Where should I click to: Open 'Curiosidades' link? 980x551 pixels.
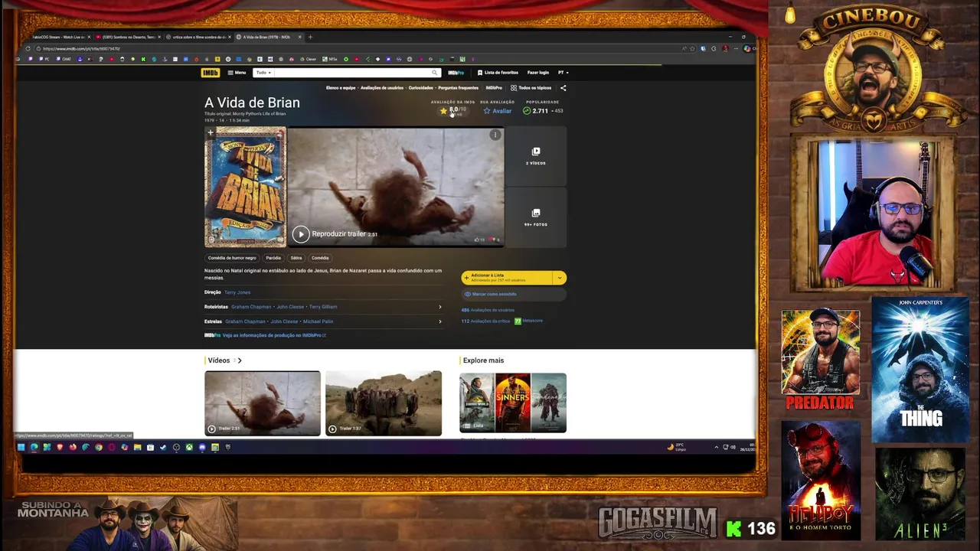tap(421, 88)
